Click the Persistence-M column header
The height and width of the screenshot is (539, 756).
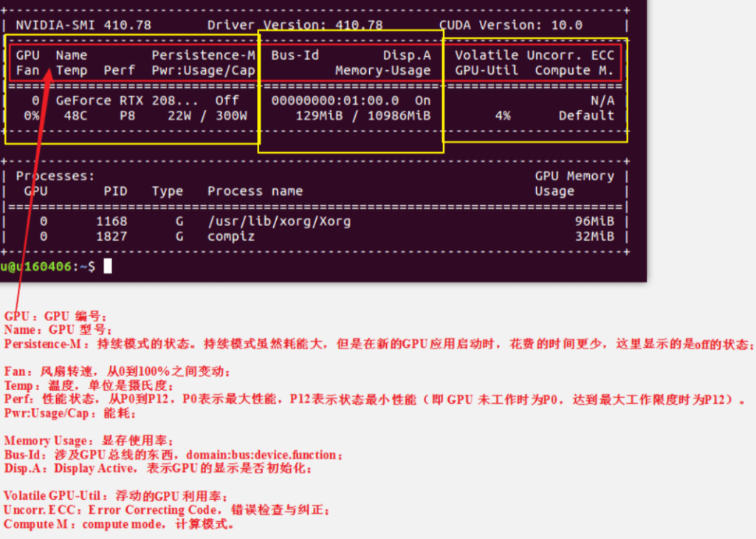[x=203, y=55]
